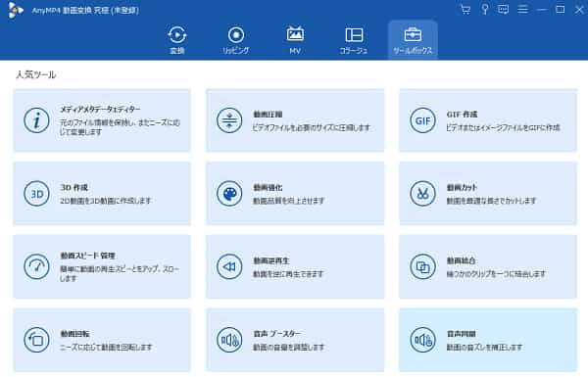Click the key registration icon
The width and height of the screenshot is (588, 377).
point(484,10)
